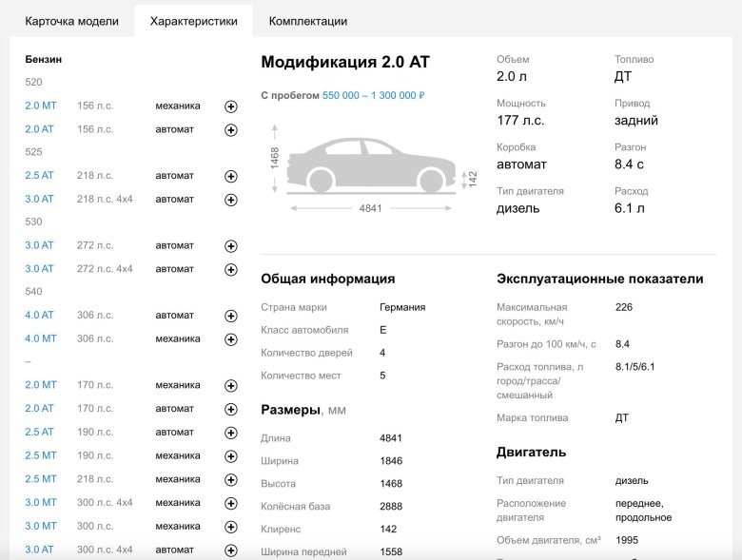The width and height of the screenshot is (742, 560).
Task: Open 2.5 MT 190 л.с. modification link
Action: click(x=40, y=455)
